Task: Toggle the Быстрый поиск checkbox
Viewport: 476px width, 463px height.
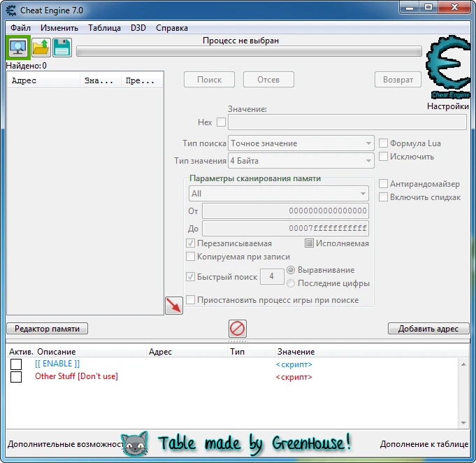Action: (x=190, y=276)
